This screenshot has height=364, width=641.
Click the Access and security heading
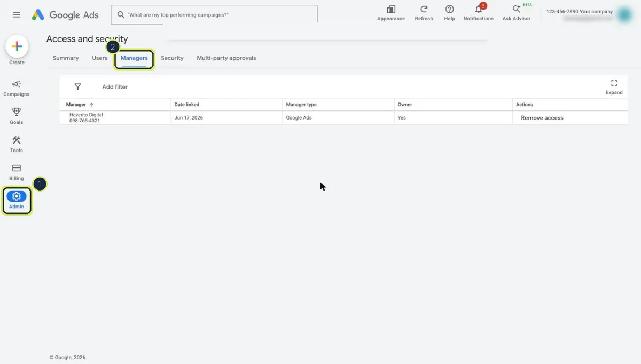click(x=87, y=39)
